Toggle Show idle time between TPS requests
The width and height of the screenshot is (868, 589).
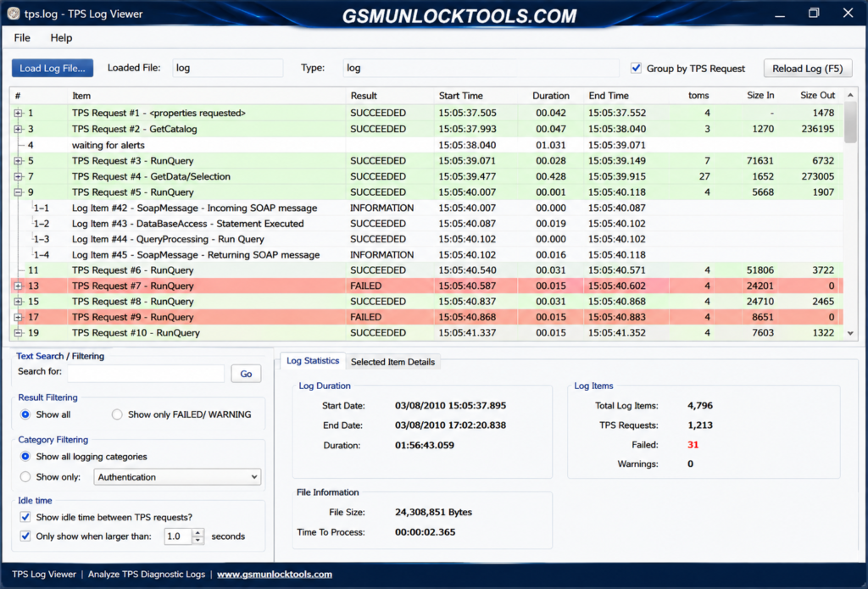tap(25, 517)
